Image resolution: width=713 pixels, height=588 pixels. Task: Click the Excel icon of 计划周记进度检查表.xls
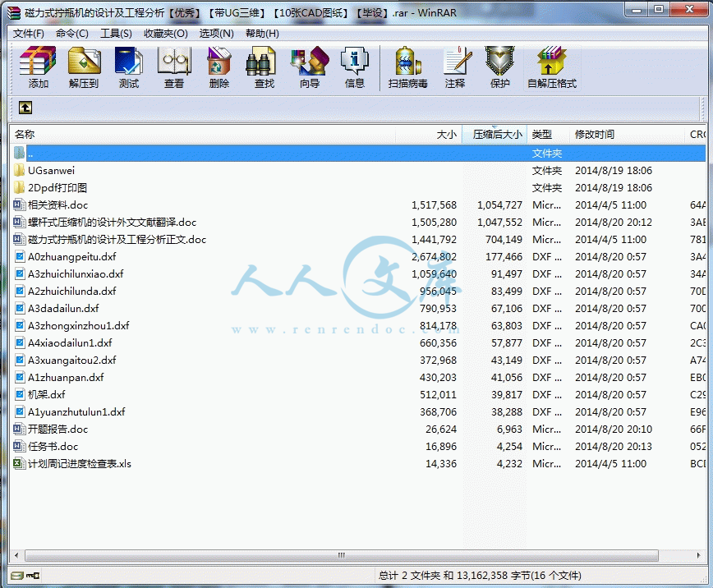tap(19, 463)
